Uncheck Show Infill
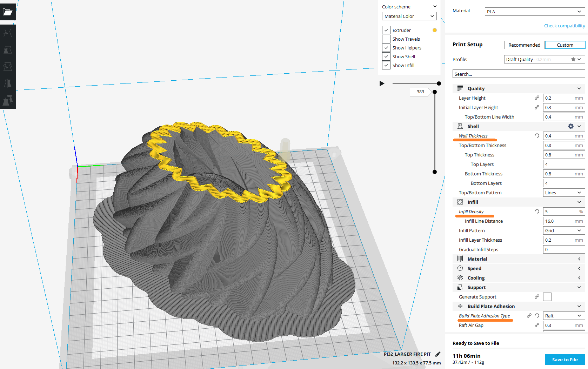Viewport: 588px width, 369px height. click(x=386, y=65)
